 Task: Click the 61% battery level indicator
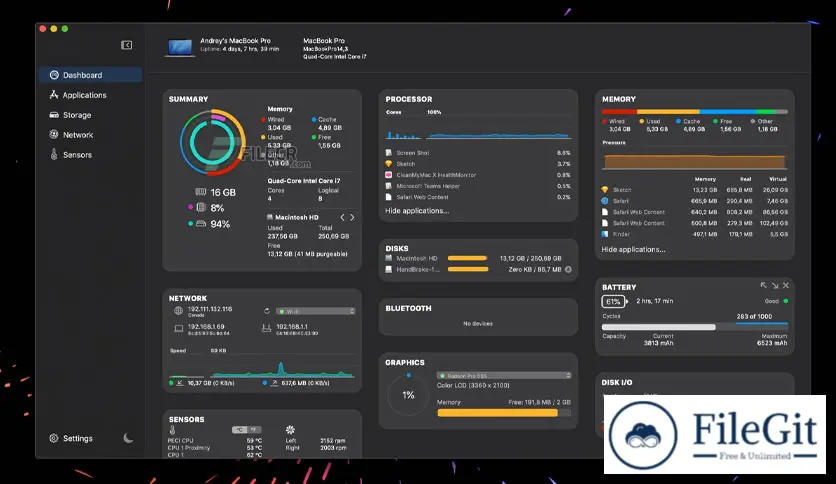point(614,302)
